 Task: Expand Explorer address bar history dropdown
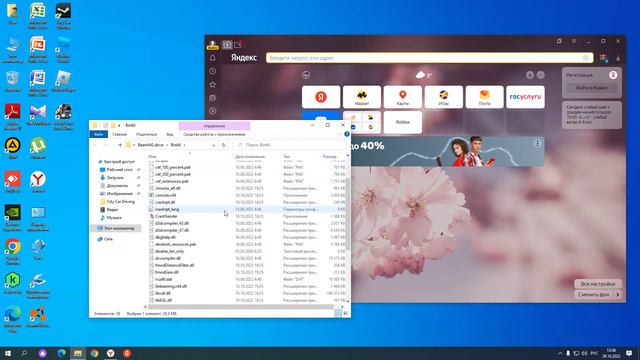213,145
